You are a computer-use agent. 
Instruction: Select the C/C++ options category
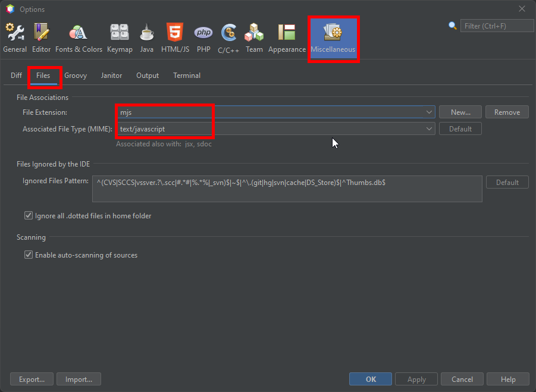(x=228, y=38)
